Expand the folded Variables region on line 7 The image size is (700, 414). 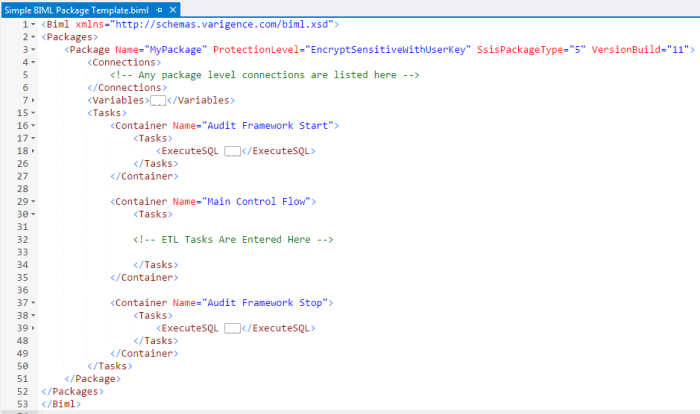pos(34,100)
